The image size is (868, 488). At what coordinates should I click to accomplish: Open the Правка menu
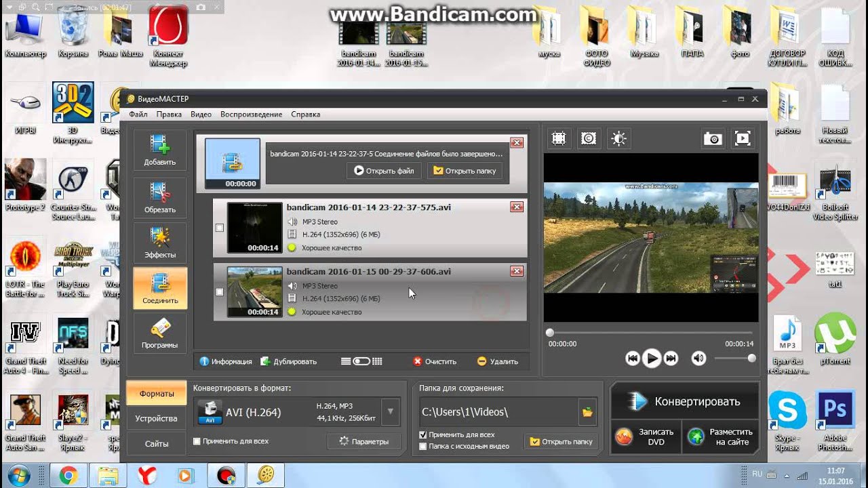169,115
